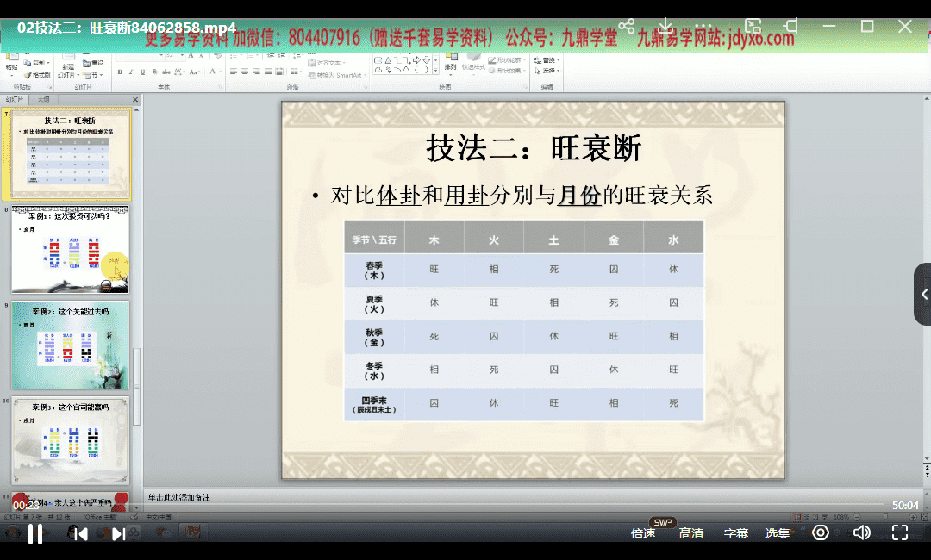Open the circular settings icon in player bar
Viewport: 931px width, 560px height.
click(821, 533)
